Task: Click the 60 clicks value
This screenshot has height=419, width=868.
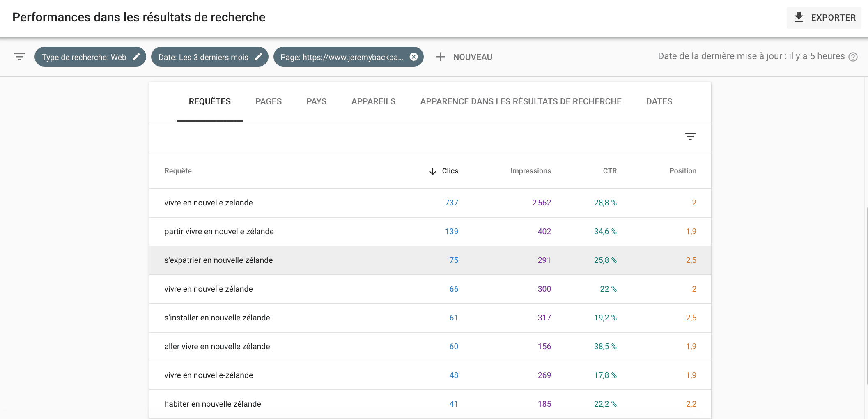Action: coord(454,346)
